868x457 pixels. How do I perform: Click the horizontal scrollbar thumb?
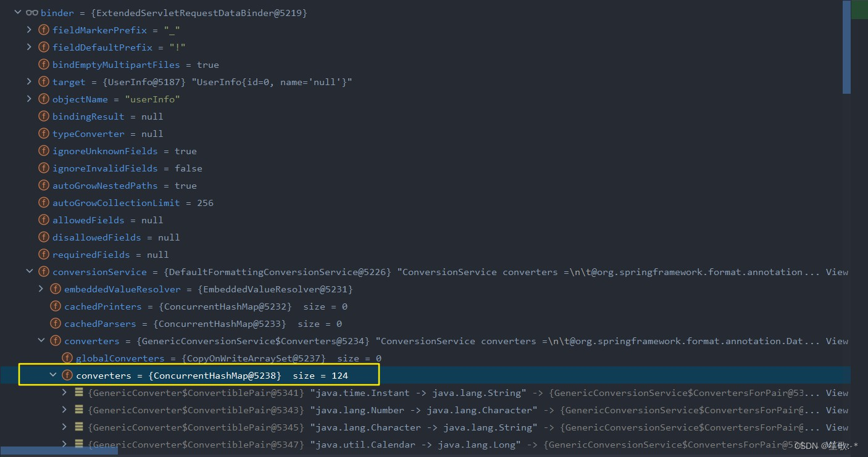[x=59, y=452]
